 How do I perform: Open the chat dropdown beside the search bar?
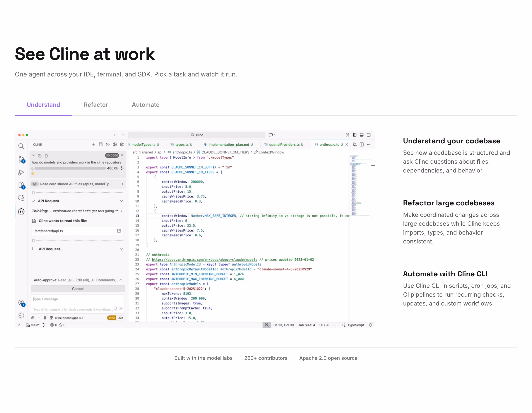tap(272, 135)
